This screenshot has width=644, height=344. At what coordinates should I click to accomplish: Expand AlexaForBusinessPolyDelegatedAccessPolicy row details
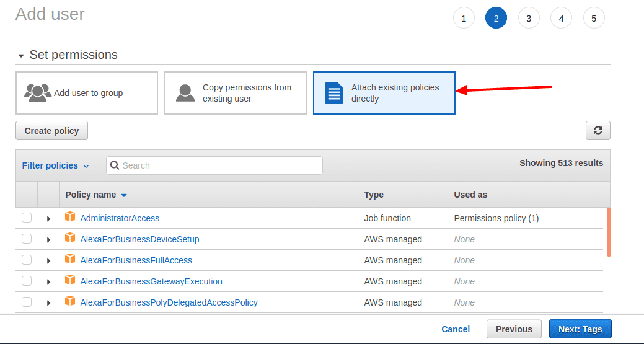pos(48,303)
